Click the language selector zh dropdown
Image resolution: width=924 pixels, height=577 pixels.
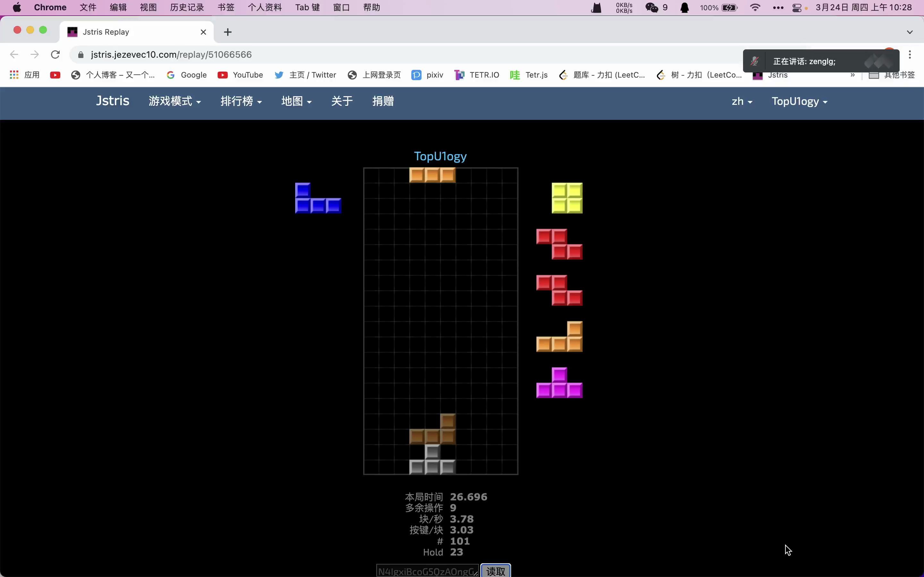pos(740,101)
